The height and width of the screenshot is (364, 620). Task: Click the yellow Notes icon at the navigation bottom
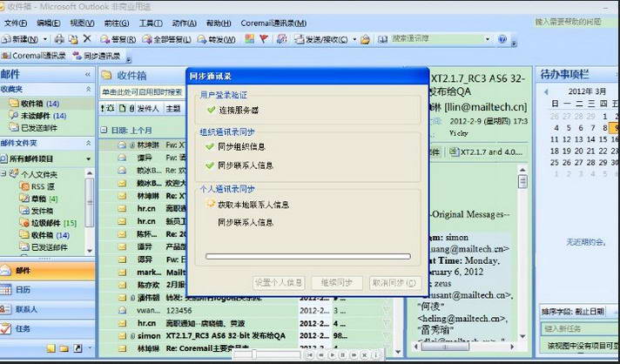51,348
